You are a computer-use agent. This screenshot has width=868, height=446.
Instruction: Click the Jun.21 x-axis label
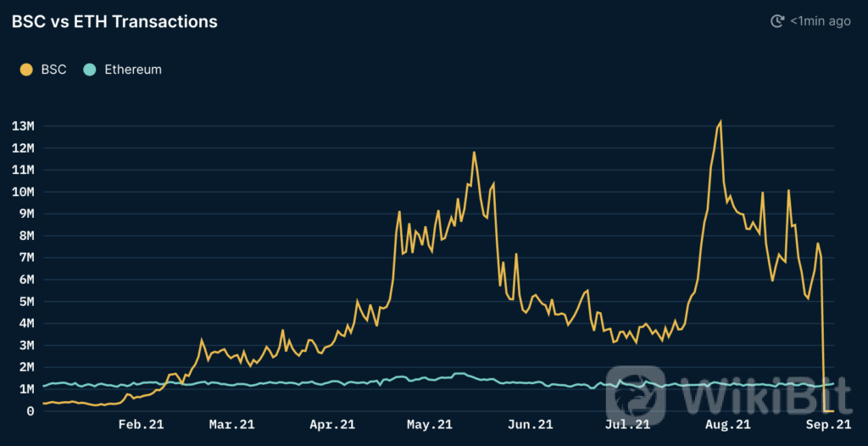(530, 425)
